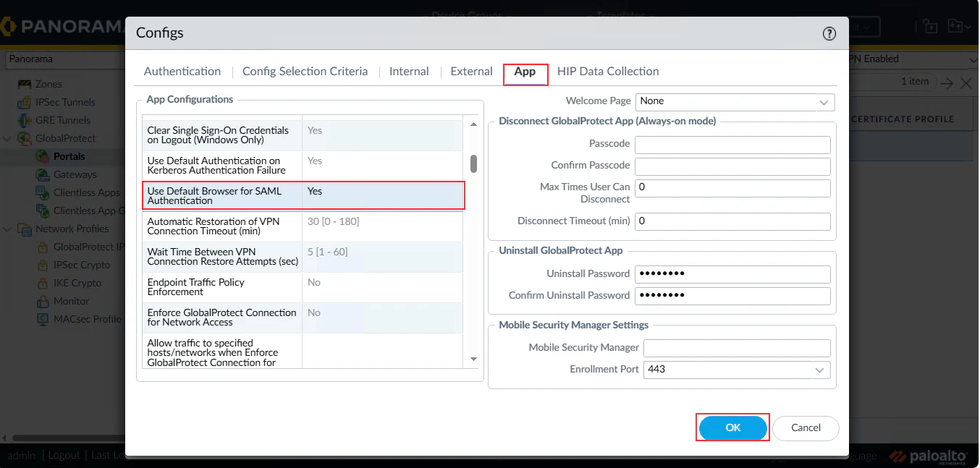Open Portals in the sidebar tree
Viewport: 980px width, 468px height.
69,156
